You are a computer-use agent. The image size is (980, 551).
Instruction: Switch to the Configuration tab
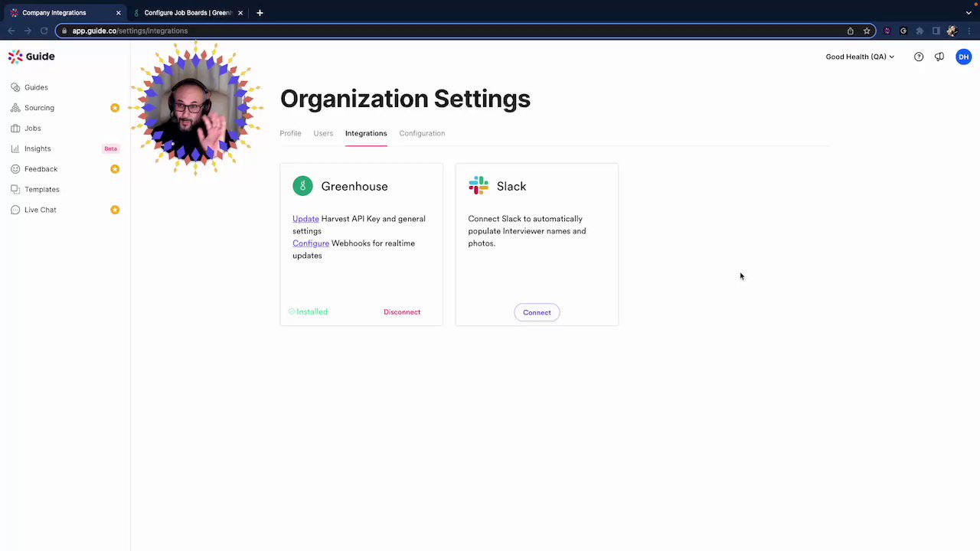click(422, 133)
